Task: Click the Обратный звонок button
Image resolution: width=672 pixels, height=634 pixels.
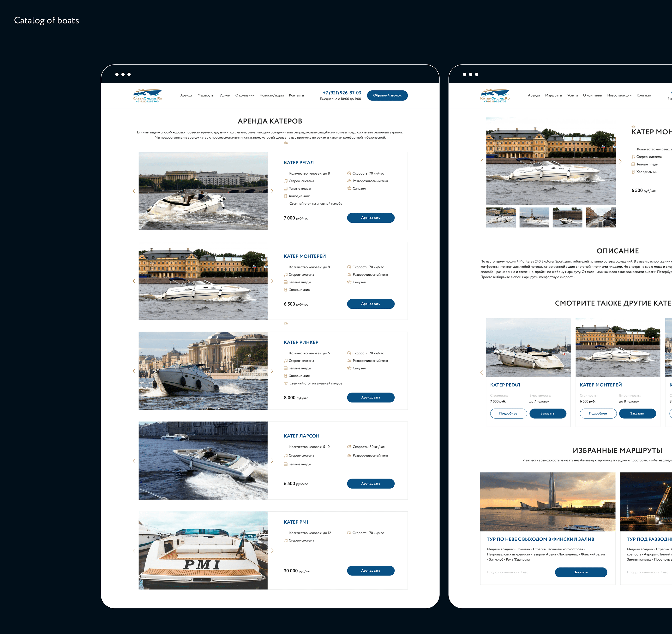Action: [388, 95]
